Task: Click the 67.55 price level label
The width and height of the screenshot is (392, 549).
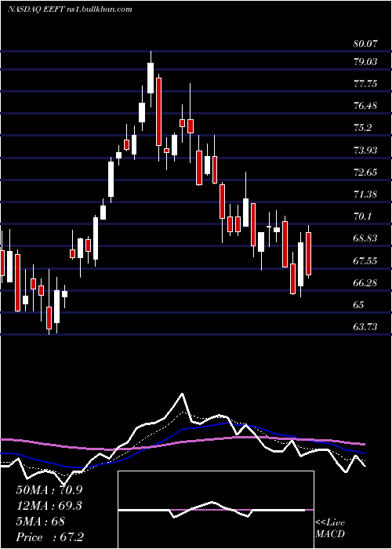Action: (365, 261)
